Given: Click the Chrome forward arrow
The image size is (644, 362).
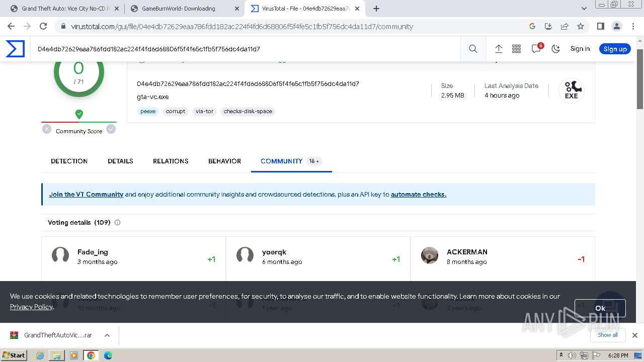Looking at the screenshot, I should point(27,26).
